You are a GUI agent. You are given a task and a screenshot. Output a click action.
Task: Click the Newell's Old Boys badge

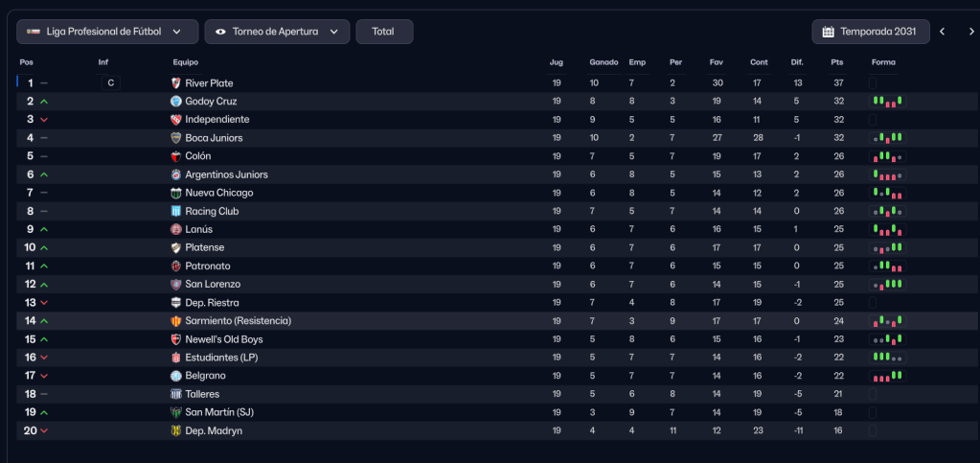(175, 339)
